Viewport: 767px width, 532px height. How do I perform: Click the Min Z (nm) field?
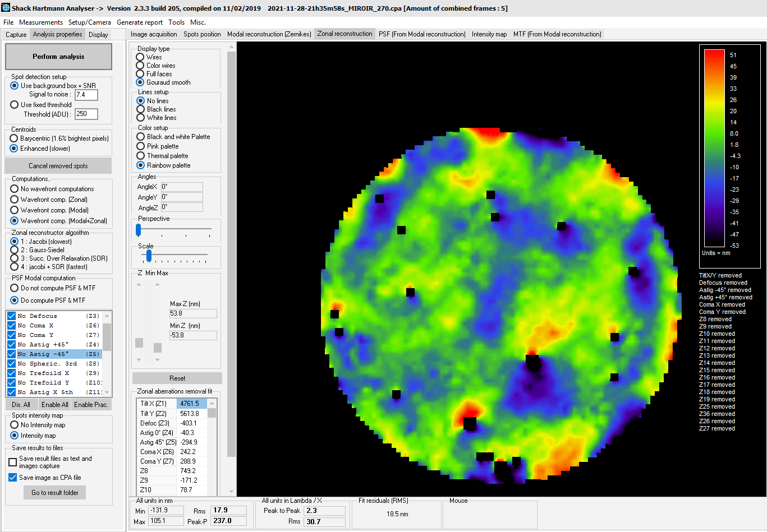tap(193, 336)
